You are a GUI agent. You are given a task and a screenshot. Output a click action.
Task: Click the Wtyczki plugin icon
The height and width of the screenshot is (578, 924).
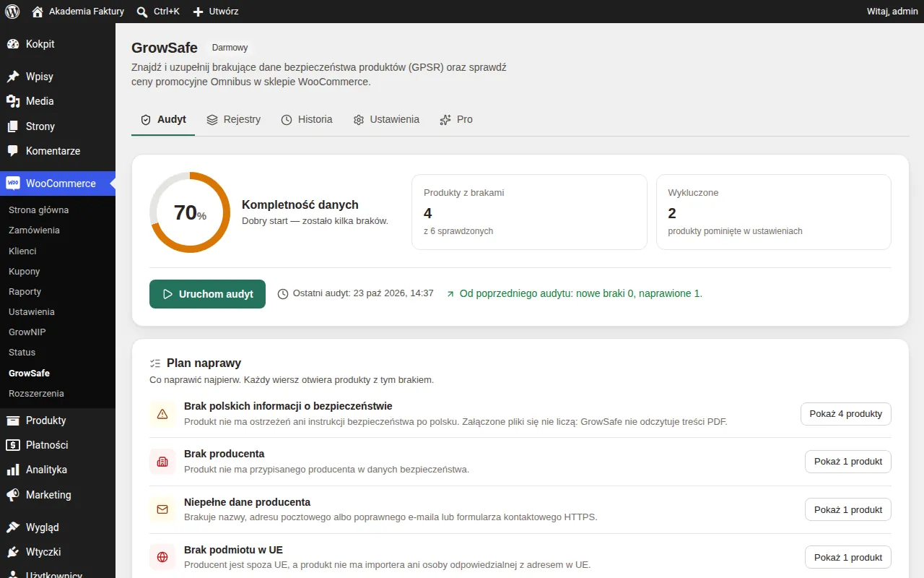13,552
